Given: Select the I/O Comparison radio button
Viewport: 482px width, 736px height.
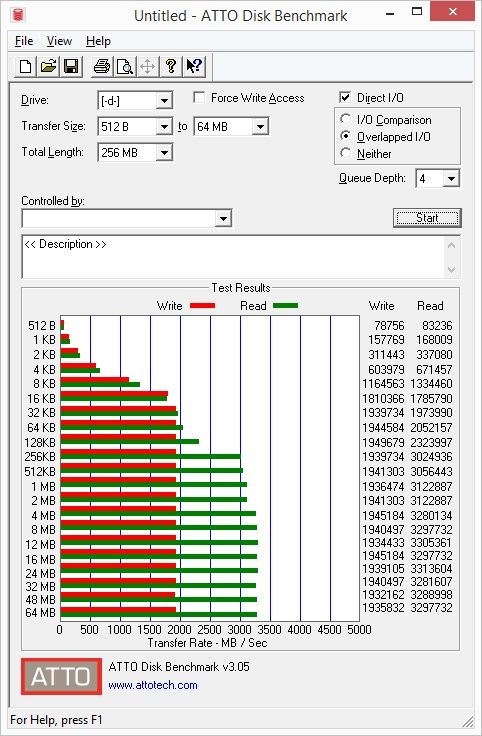Looking at the screenshot, I should 345,119.
